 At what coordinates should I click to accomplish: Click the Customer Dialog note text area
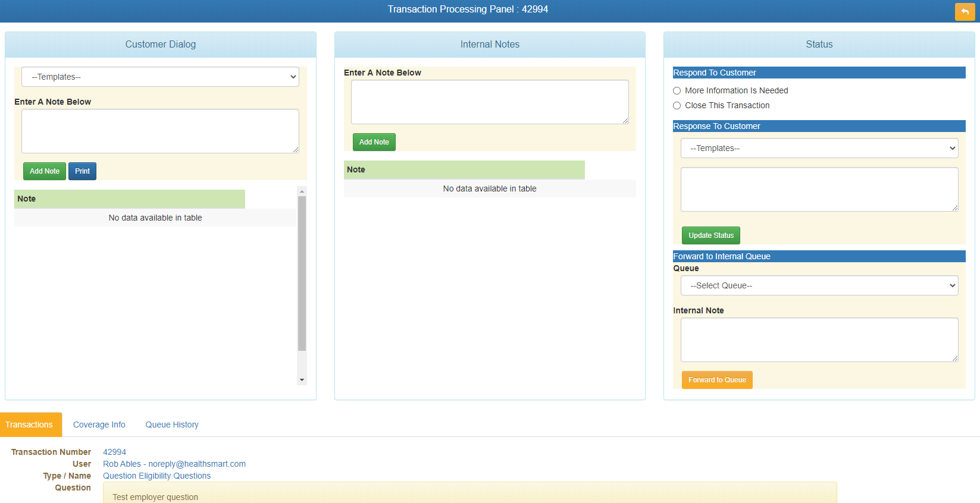[160, 131]
